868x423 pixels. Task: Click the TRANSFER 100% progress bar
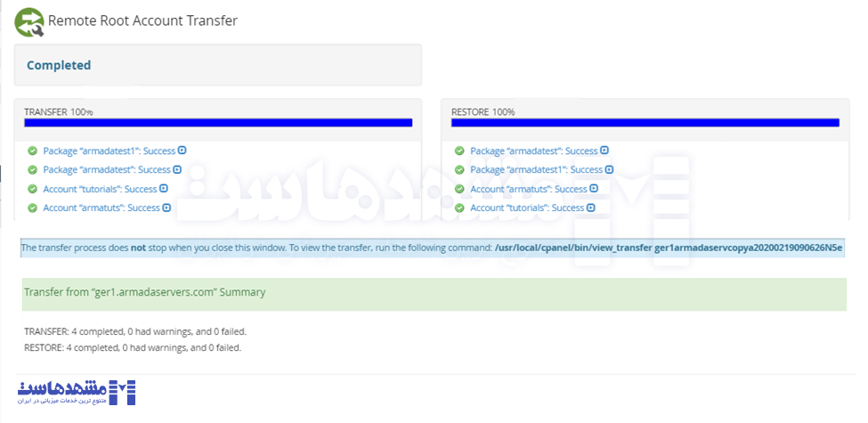click(x=218, y=123)
